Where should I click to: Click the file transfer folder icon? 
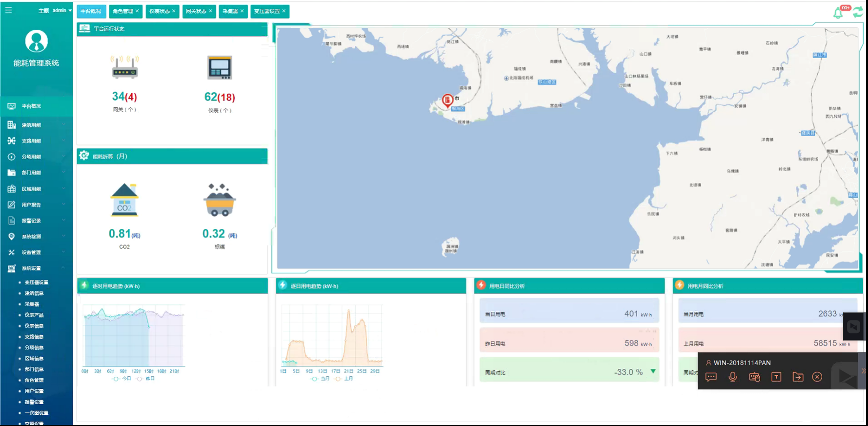coord(798,377)
